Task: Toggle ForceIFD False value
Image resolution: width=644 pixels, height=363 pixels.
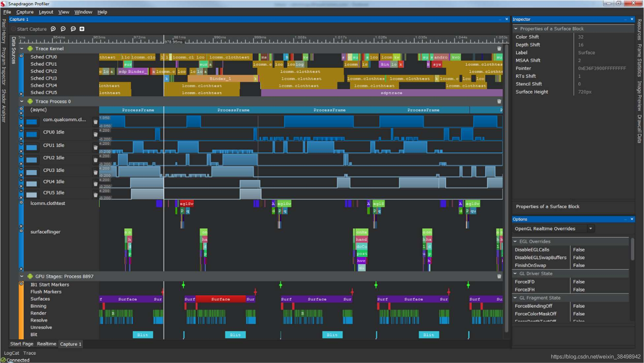Action: click(579, 282)
